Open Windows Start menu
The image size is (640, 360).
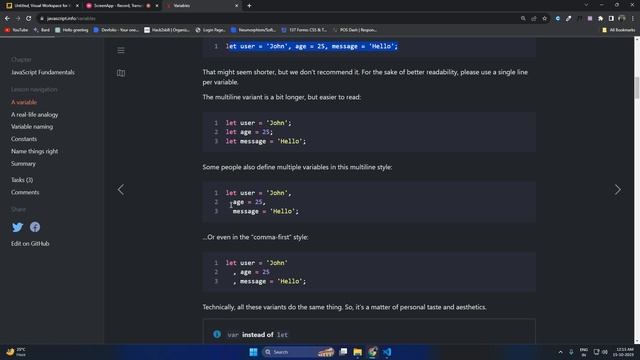click(253, 352)
